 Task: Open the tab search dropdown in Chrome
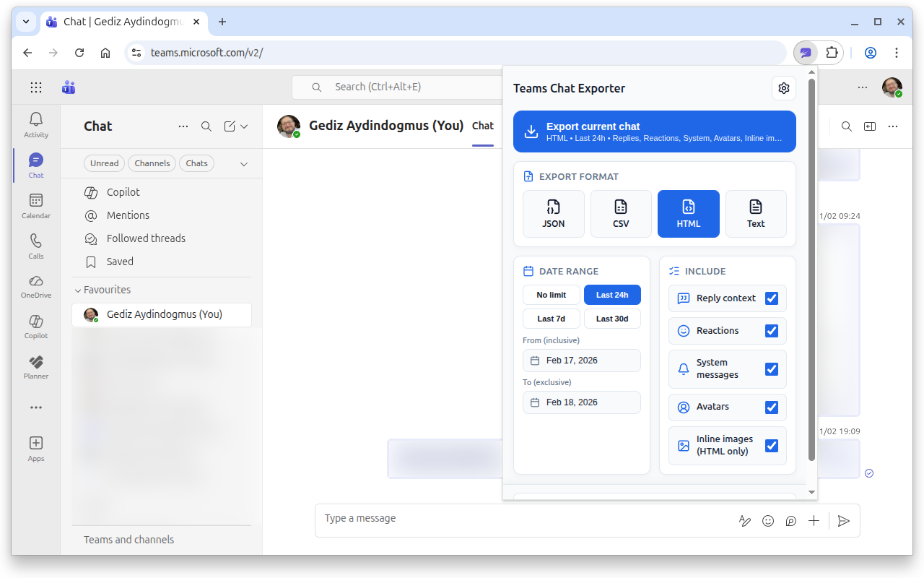tap(26, 22)
